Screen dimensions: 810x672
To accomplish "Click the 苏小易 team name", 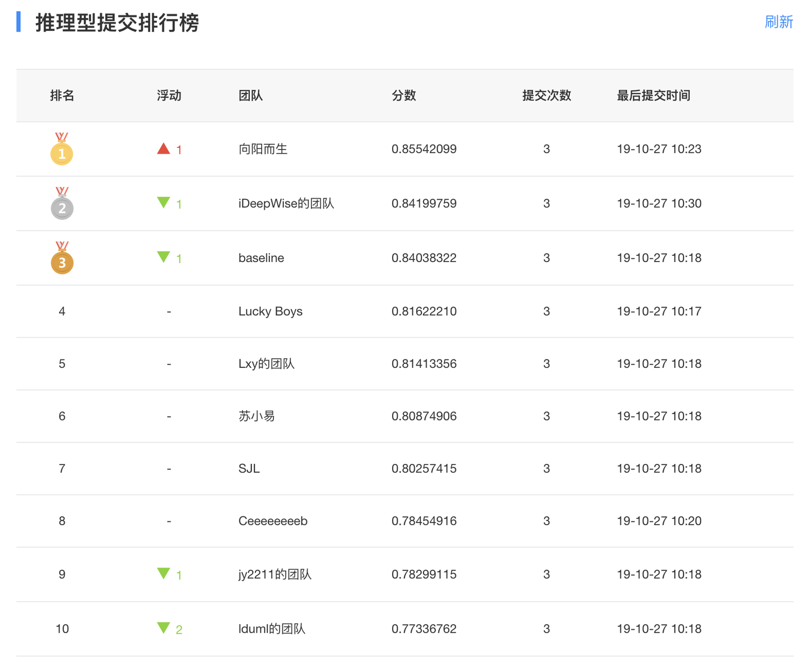I will click(256, 416).
